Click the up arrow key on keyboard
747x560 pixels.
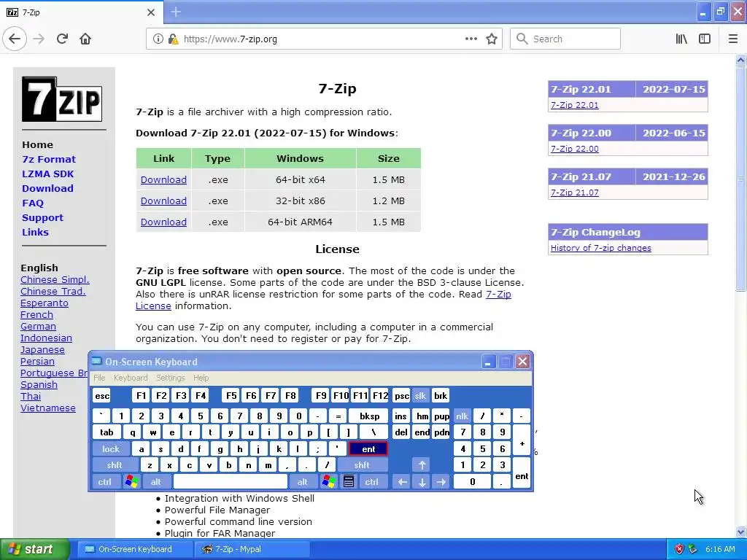[x=422, y=464]
